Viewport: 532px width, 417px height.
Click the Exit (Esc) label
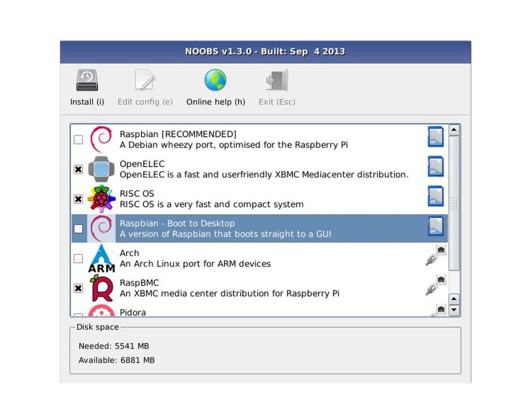(x=277, y=102)
